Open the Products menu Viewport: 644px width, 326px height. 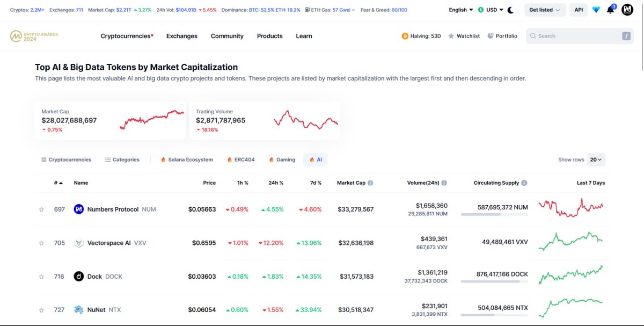pyautogui.click(x=270, y=36)
